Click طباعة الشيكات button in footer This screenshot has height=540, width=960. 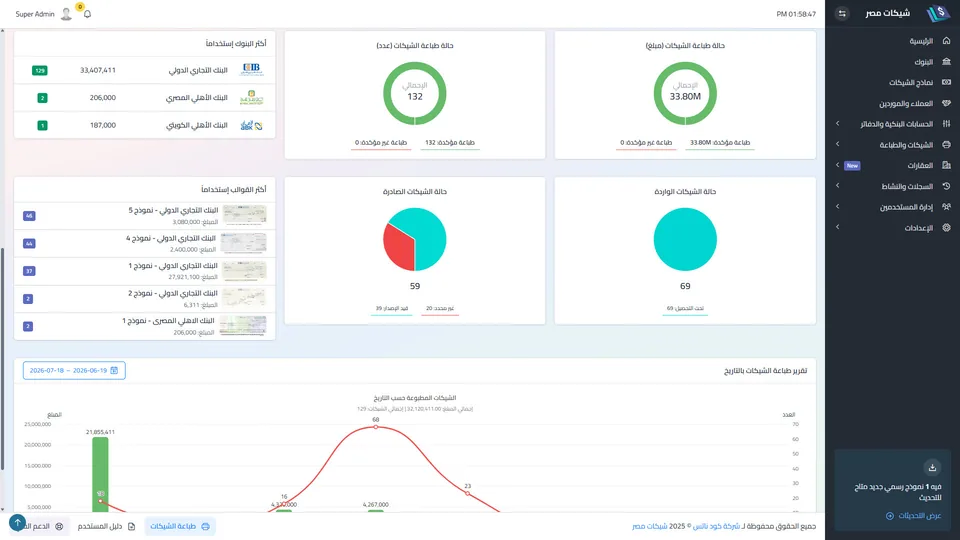click(179, 527)
